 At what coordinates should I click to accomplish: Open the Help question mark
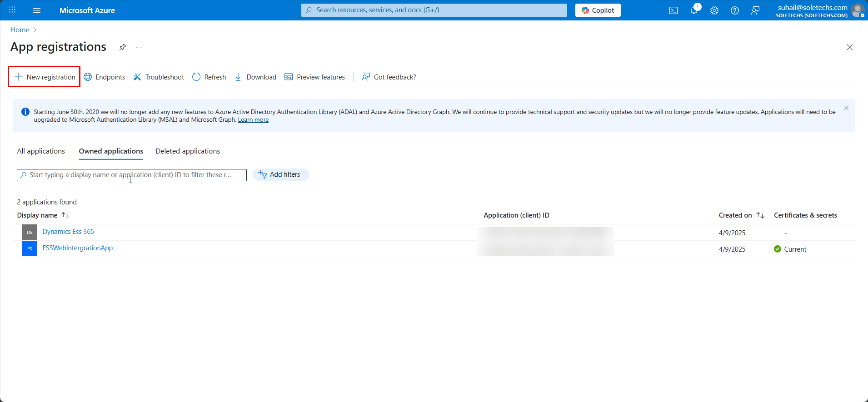click(735, 10)
